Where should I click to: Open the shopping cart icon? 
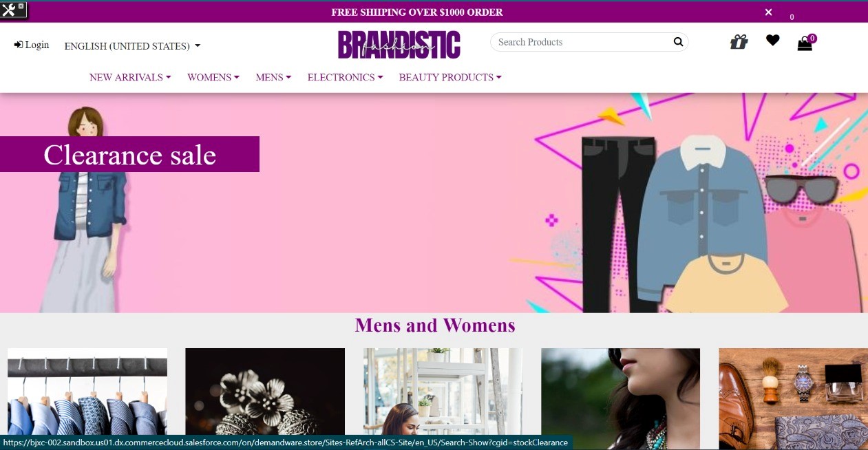pos(805,44)
